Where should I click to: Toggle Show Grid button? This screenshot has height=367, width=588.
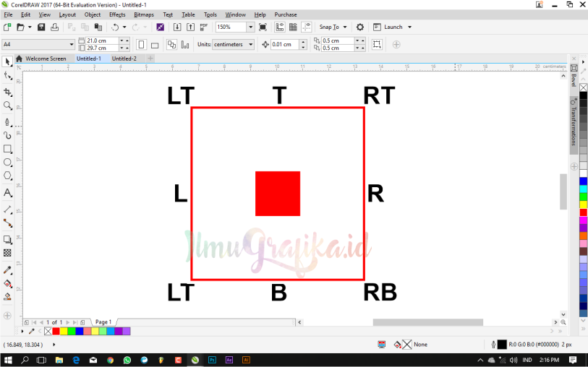[x=293, y=27]
